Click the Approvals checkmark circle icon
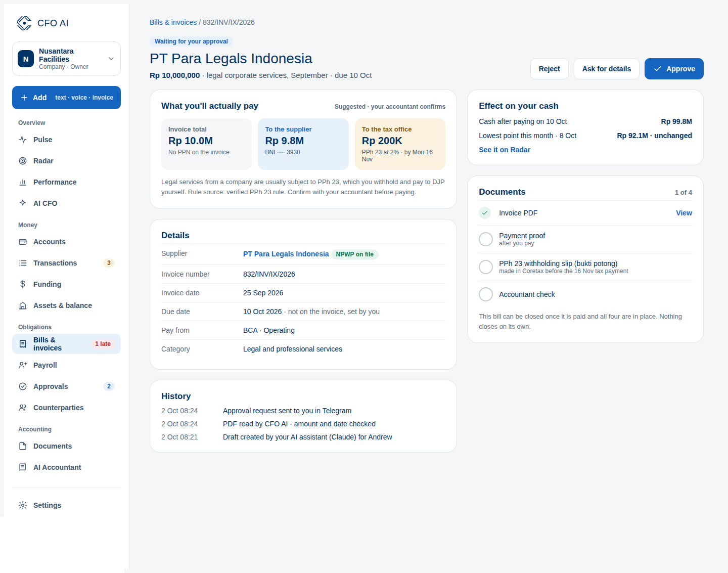This screenshot has height=573, width=728. (x=23, y=386)
